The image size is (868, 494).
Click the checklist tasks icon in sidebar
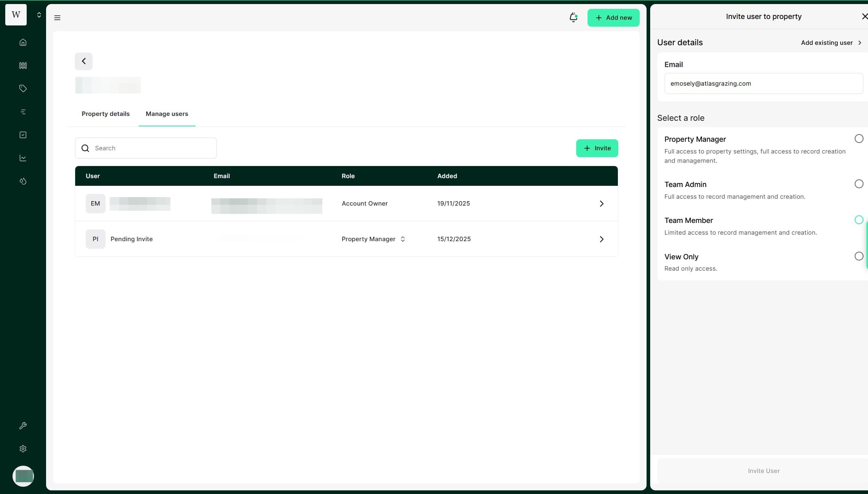pyautogui.click(x=23, y=135)
